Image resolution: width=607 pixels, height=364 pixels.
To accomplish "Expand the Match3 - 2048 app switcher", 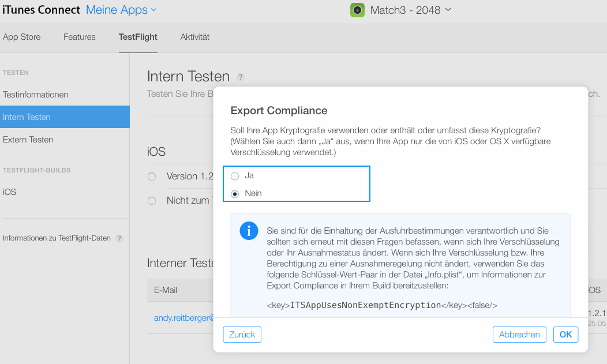I will [x=410, y=10].
